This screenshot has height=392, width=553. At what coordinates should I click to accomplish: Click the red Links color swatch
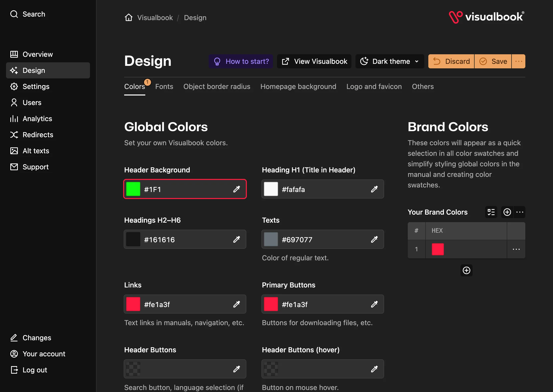[133, 304]
